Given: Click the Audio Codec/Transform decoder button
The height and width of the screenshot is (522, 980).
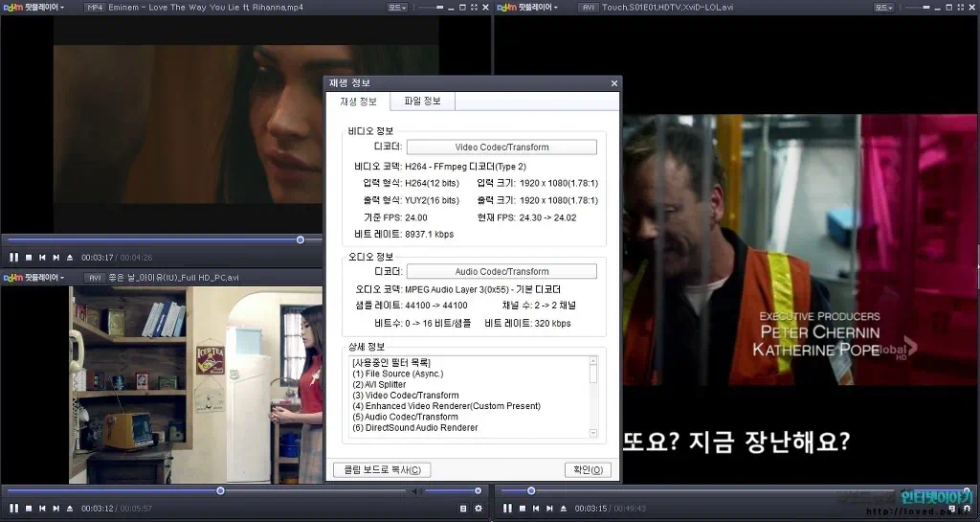Looking at the screenshot, I should point(501,271).
